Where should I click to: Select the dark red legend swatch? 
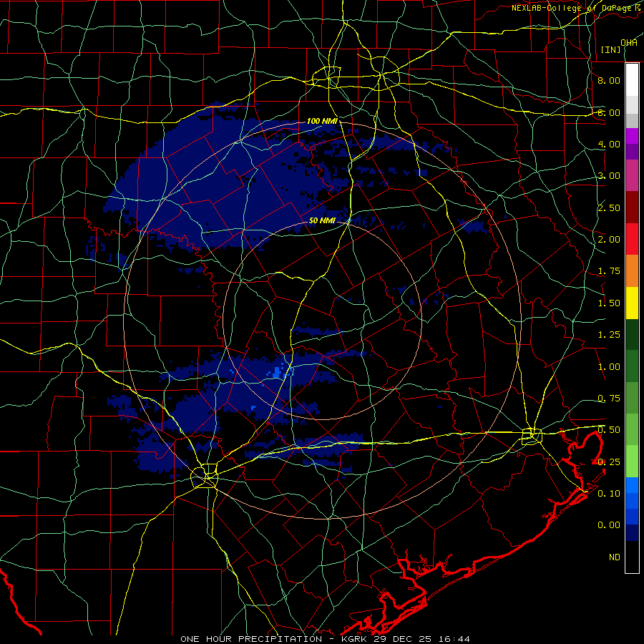pos(632,208)
